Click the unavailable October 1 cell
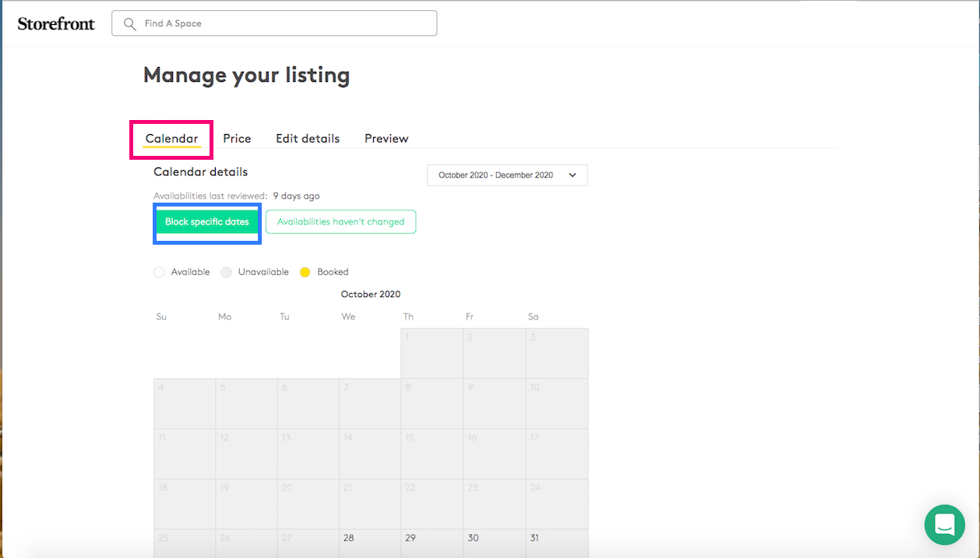This screenshot has width=980, height=558. point(432,354)
